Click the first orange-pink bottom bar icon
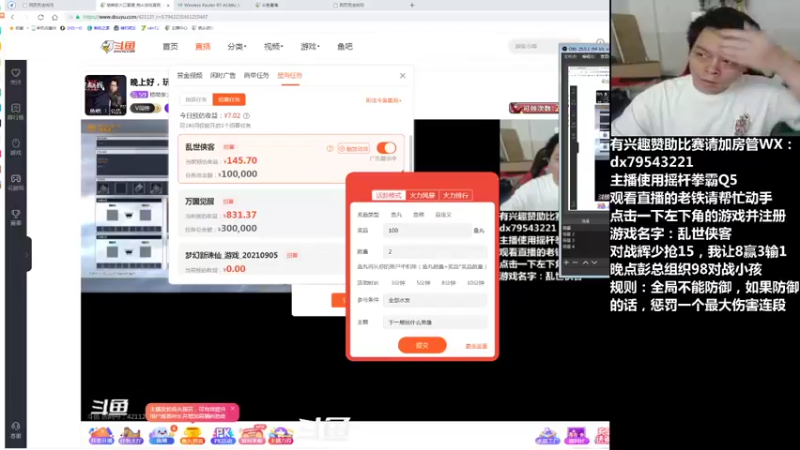The height and width of the screenshot is (450, 800). click(x=101, y=435)
